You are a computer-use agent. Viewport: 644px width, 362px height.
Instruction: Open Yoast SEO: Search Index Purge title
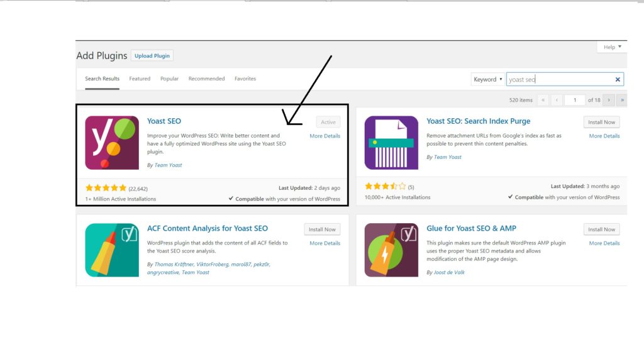(478, 121)
